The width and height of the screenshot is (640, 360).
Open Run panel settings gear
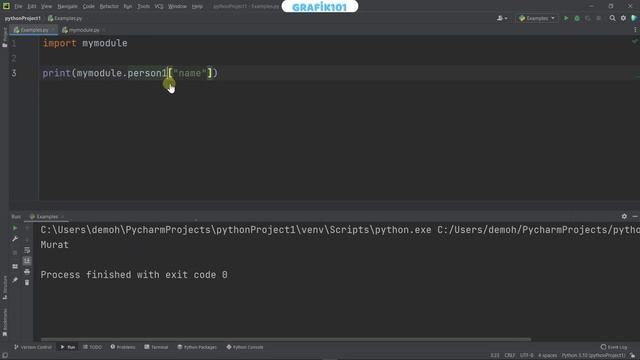coord(624,216)
